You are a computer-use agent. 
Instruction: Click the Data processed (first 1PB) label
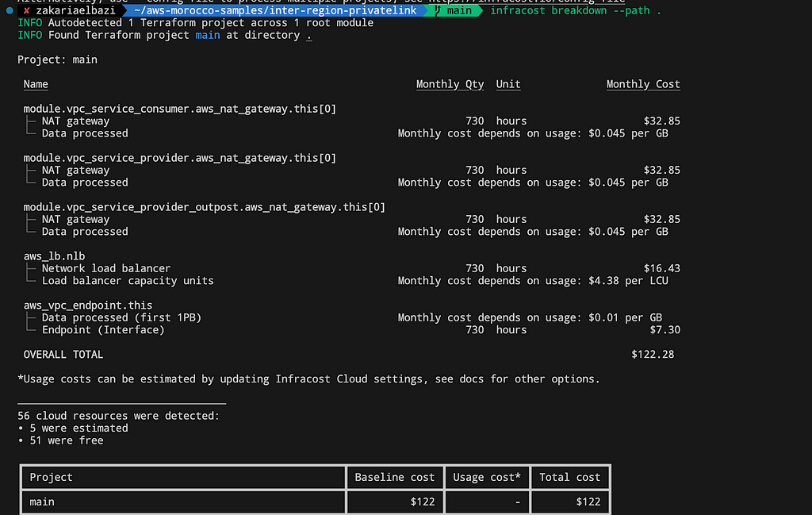coord(121,317)
